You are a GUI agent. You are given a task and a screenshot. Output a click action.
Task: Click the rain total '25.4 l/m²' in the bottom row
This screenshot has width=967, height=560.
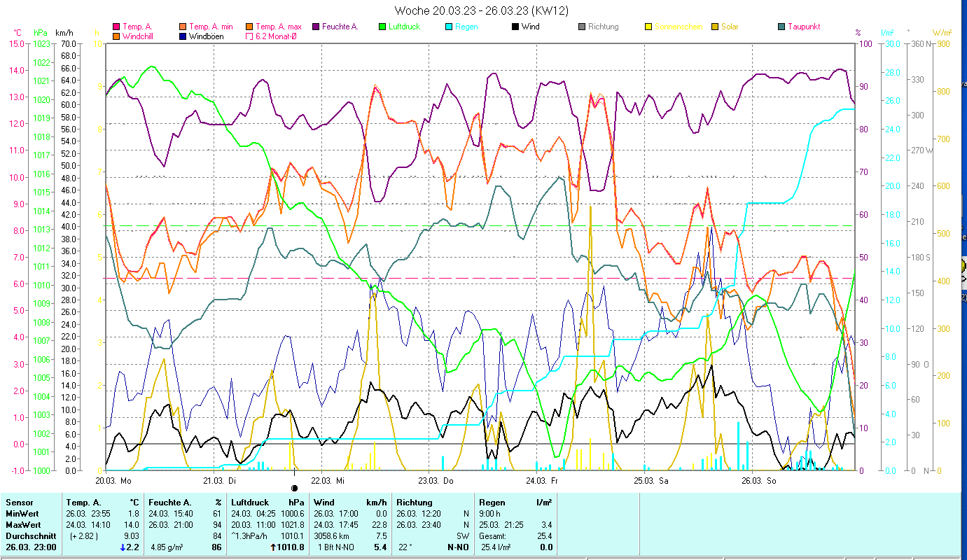[x=495, y=547]
